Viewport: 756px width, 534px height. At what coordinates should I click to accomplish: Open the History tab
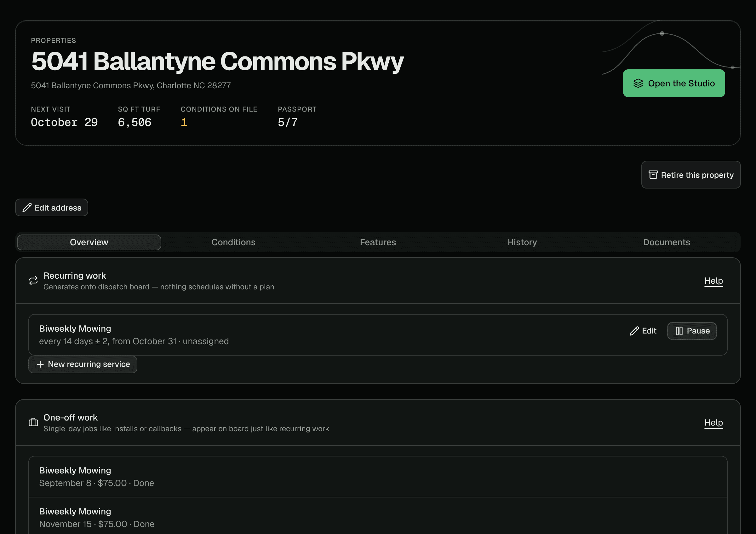tap(522, 242)
